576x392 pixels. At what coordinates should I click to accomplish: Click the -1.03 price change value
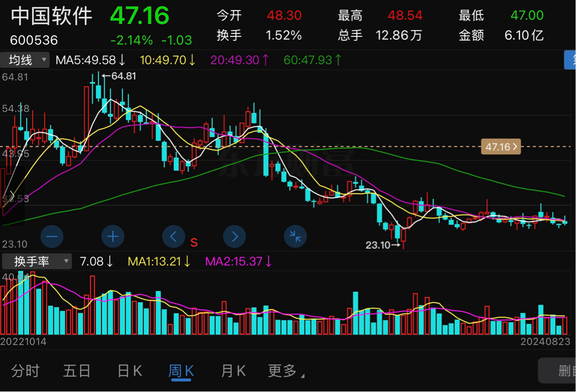pyautogui.click(x=177, y=40)
